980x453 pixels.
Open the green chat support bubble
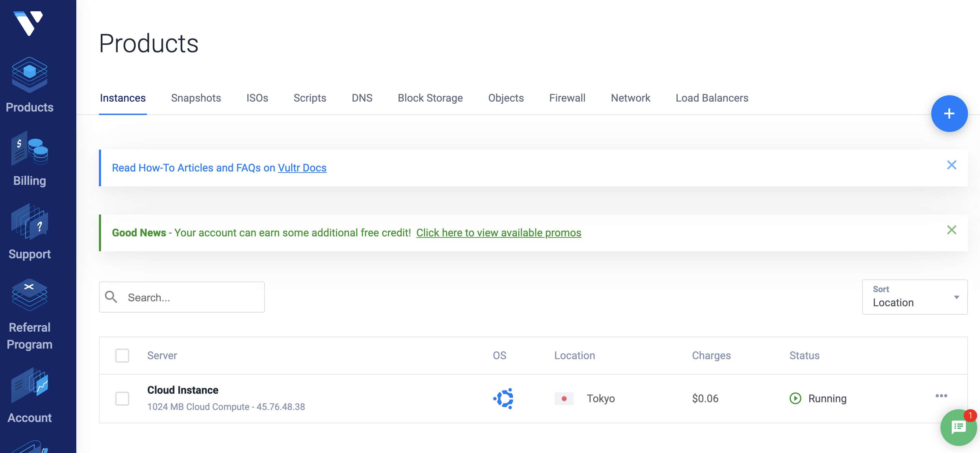click(x=958, y=428)
